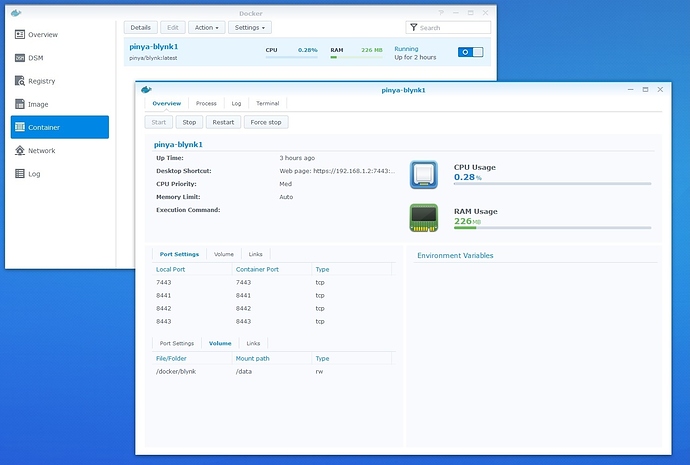
Task: Click the Med CPU priority value
Action: pyautogui.click(x=285, y=184)
